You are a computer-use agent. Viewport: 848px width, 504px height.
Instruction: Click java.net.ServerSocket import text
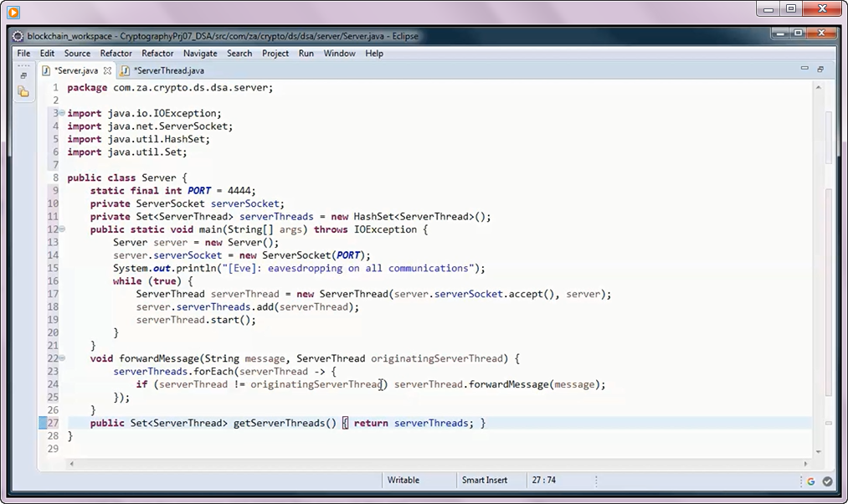pyautogui.click(x=170, y=126)
